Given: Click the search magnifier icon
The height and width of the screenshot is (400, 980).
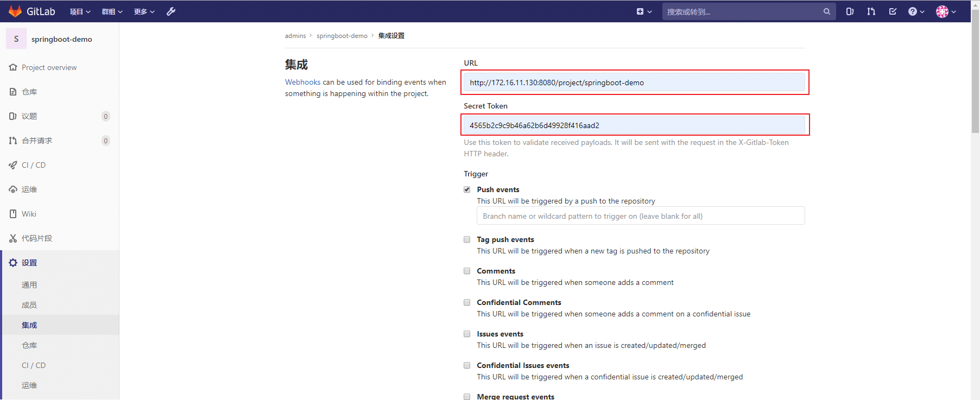Looking at the screenshot, I should click(x=826, y=11).
